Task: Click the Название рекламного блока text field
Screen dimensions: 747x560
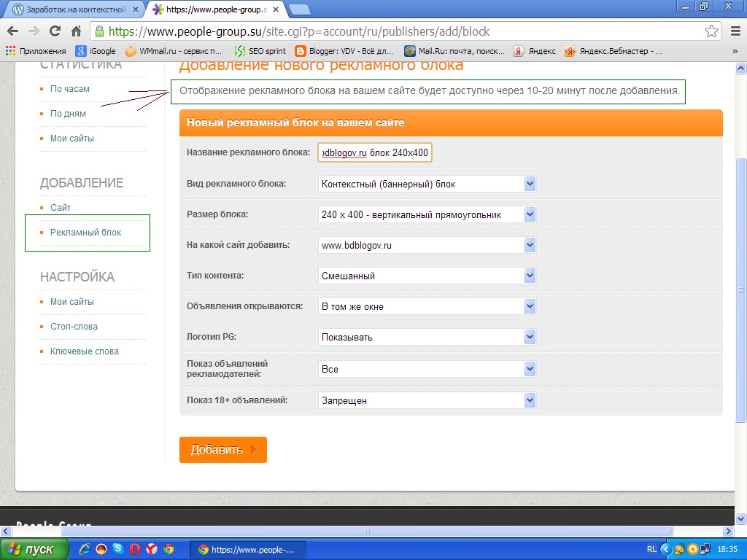Action: (x=374, y=152)
